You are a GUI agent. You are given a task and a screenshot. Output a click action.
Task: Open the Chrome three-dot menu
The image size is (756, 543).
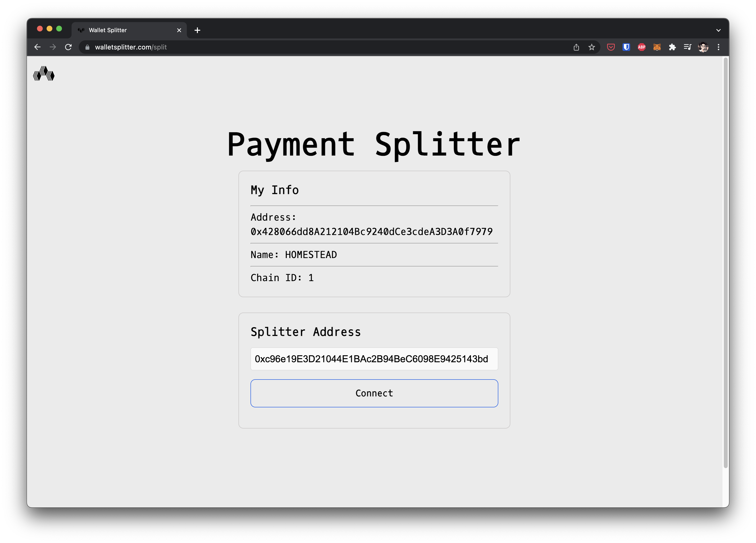coord(718,47)
